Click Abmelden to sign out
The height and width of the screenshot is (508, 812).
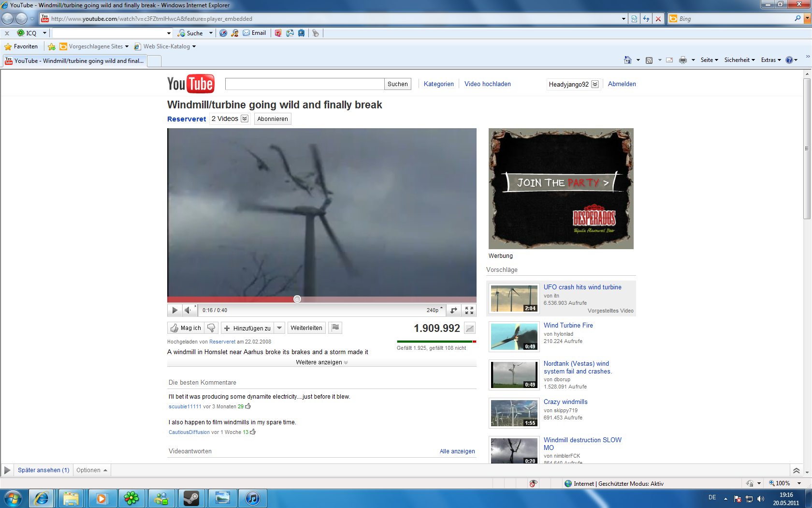click(622, 84)
